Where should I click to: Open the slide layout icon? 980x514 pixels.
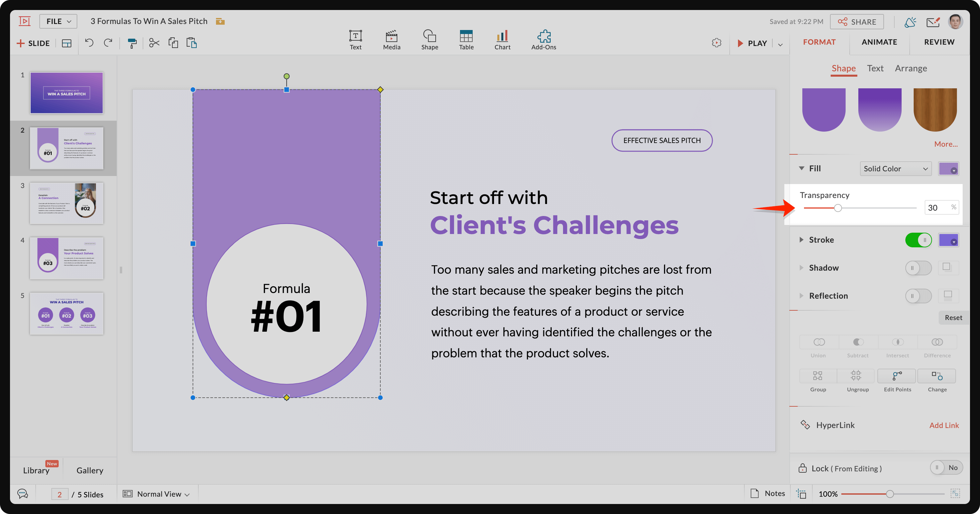[67, 43]
